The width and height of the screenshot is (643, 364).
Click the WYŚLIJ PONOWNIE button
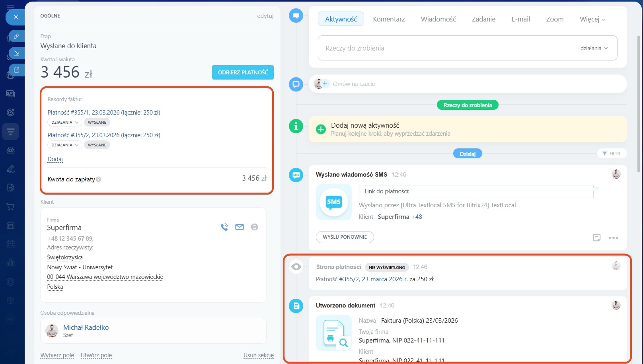click(345, 237)
